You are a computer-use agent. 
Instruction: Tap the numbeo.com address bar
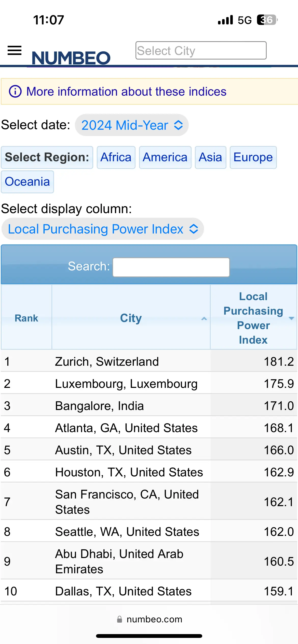click(149, 619)
